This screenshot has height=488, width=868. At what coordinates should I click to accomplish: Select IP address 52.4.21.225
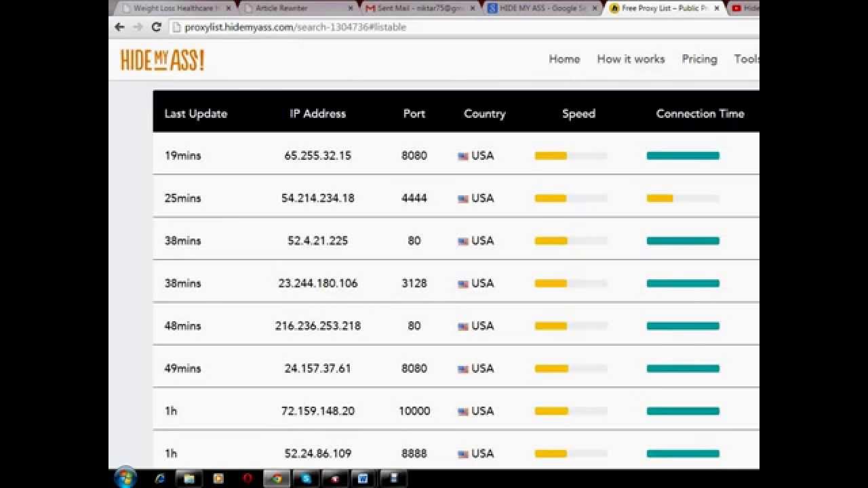318,241
